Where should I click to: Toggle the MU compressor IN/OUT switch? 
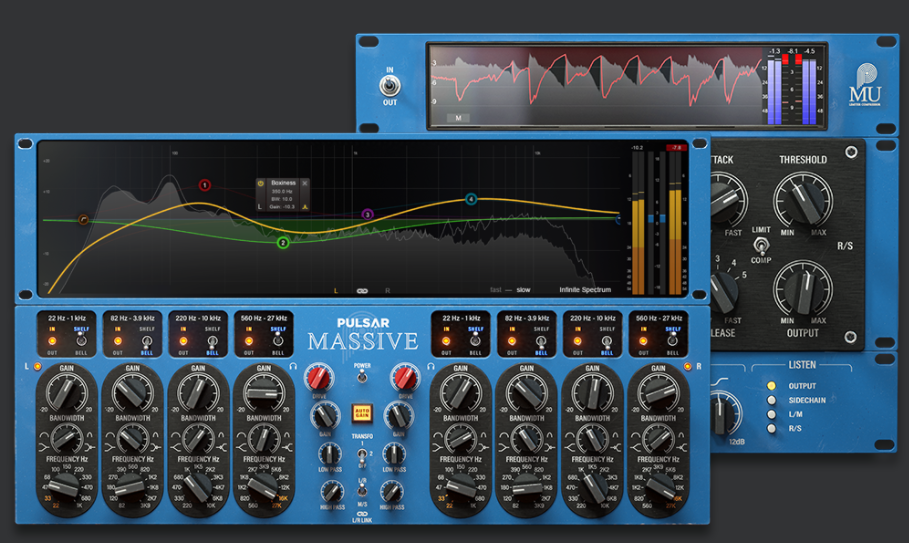390,88
